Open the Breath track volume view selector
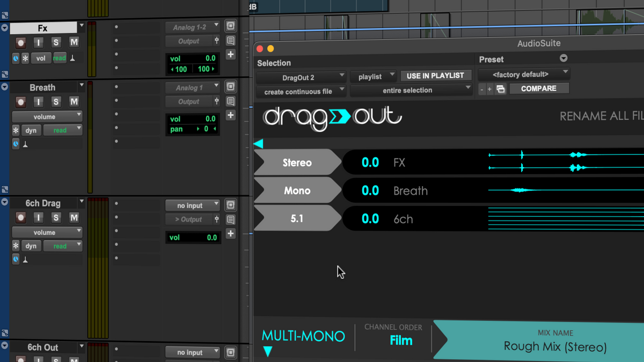The image size is (644, 362). [47, 116]
